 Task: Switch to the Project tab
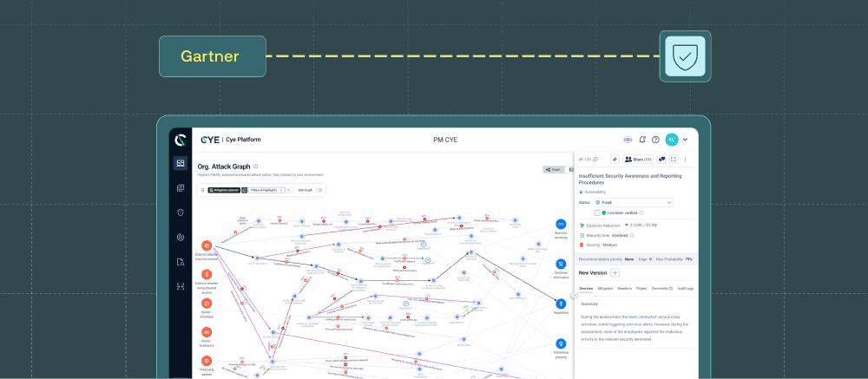pyautogui.click(x=641, y=288)
